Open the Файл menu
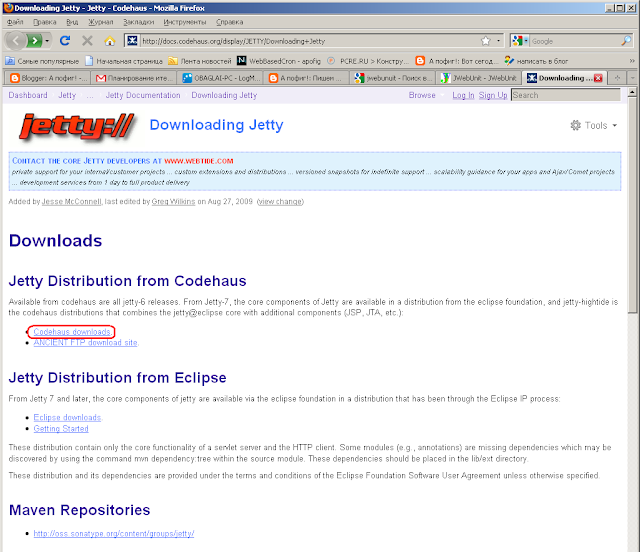Image resolution: width=640 pixels, height=552 pixels. click(x=15, y=22)
